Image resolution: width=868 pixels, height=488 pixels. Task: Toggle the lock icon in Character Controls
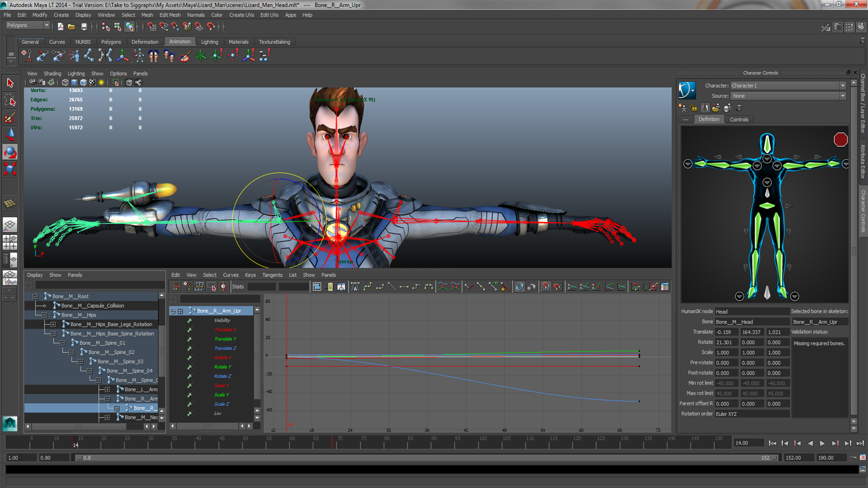pos(694,108)
